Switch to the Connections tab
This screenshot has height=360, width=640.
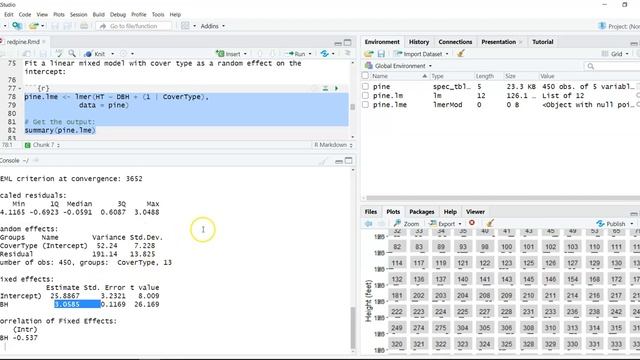pos(455,42)
